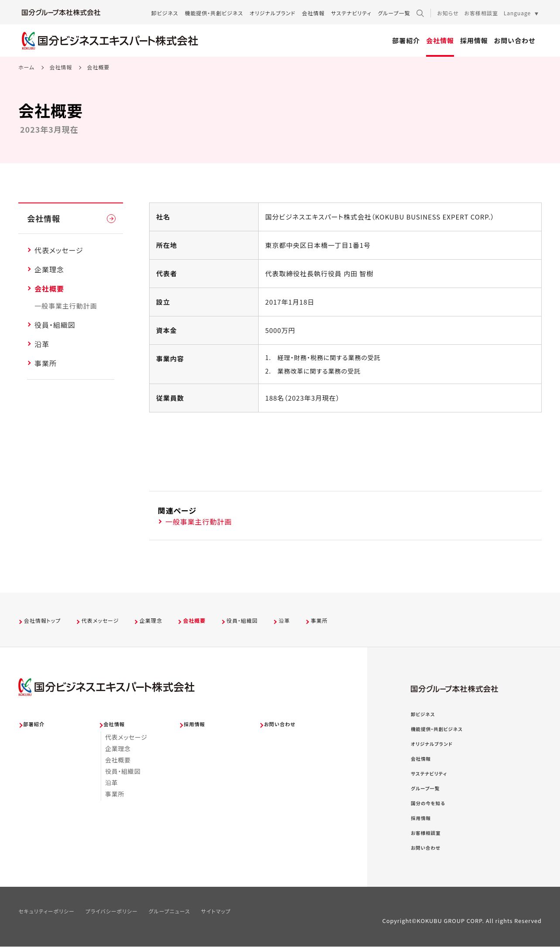
Task: Click お問い合わせ in left footer
Action: click(279, 724)
